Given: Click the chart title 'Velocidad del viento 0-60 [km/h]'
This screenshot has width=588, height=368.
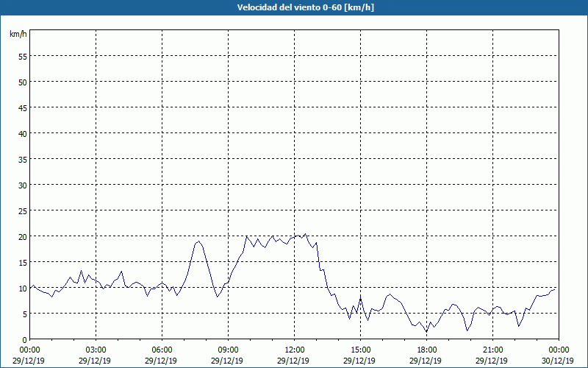Looking at the screenshot, I should pos(305,7).
